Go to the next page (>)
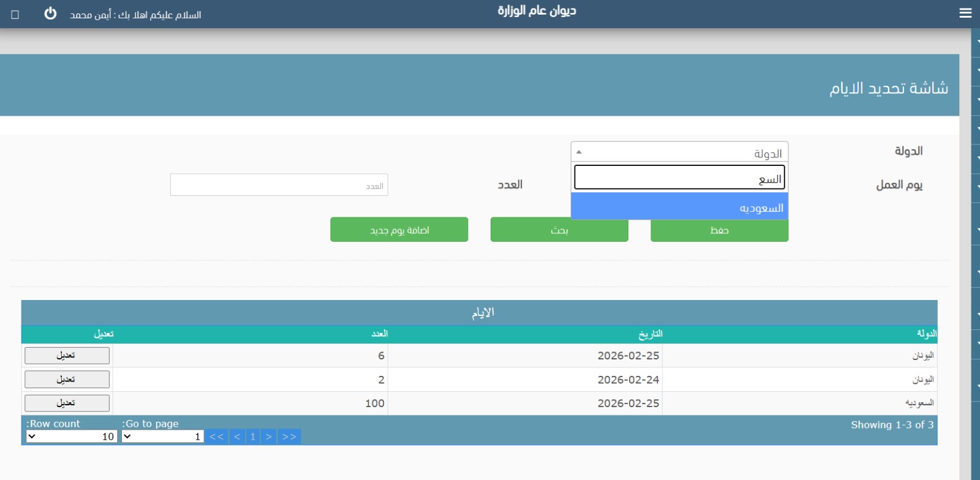 pyautogui.click(x=268, y=437)
